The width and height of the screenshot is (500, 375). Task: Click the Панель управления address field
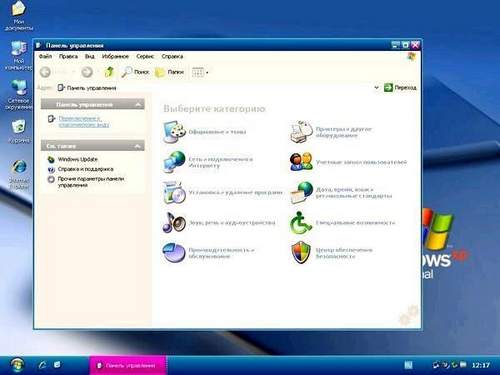(x=213, y=88)
